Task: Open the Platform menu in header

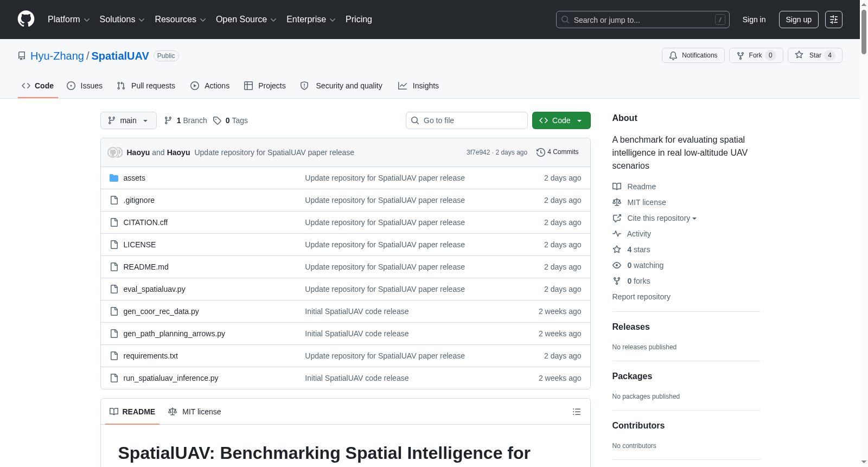Action: (x=68, y=20)
